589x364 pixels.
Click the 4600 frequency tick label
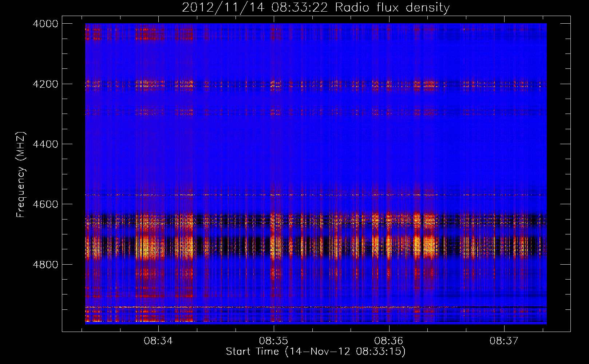point(46,204)
